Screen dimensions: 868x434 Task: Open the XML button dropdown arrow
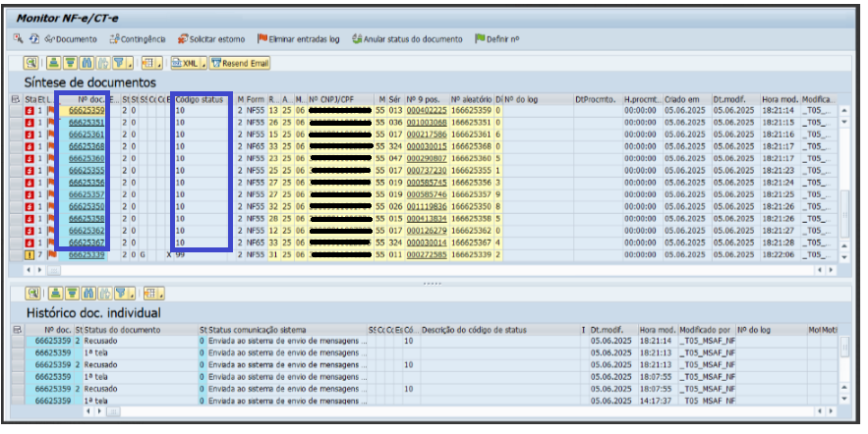pos(203,64)
